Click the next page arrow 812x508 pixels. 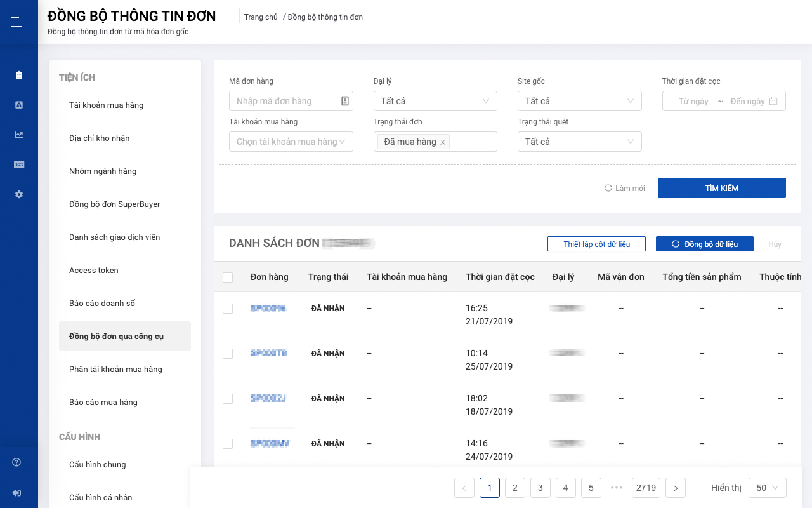(676, 488)
